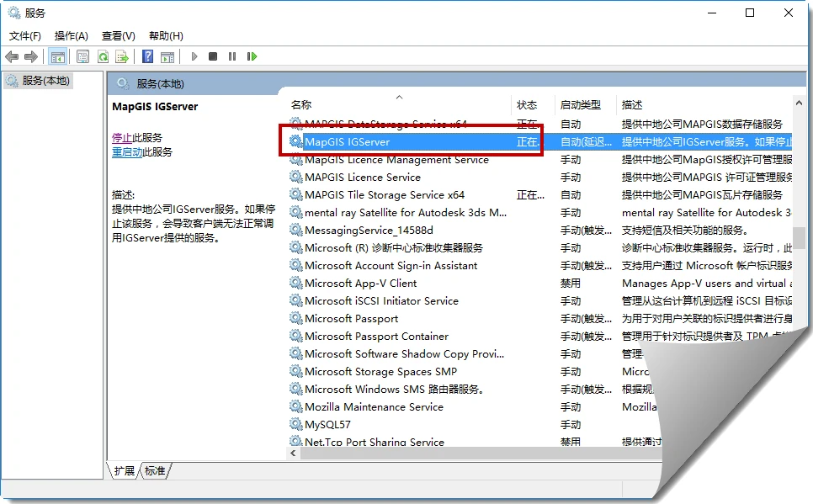Click the gear icon beside Microsoft App-V Client

pyautogui.click(x=296, y=283)
